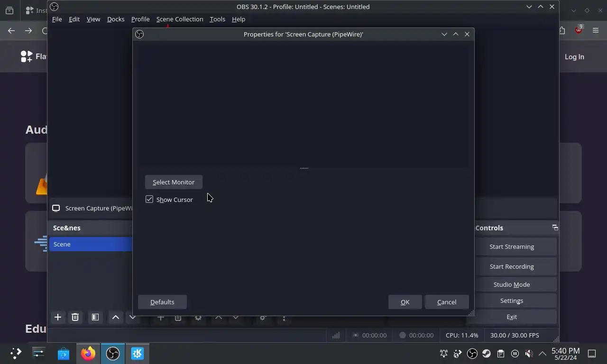Viewport: 607px width, 364px height.
Task: Click Exit in OBS Controls dock
Action: click(x=512, y=317)
